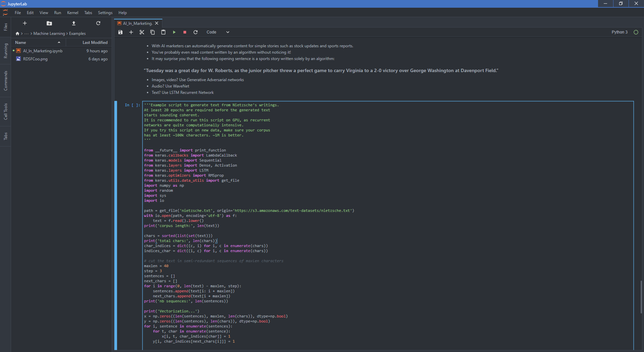
Task: Click the Name column sort arrow
Action: pos(59,43)
